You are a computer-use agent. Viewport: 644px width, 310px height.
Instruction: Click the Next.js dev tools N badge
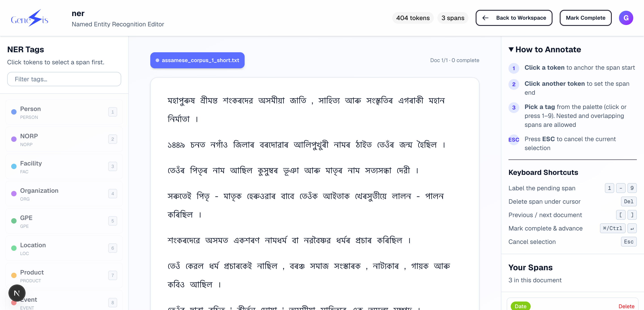point(17,293)
